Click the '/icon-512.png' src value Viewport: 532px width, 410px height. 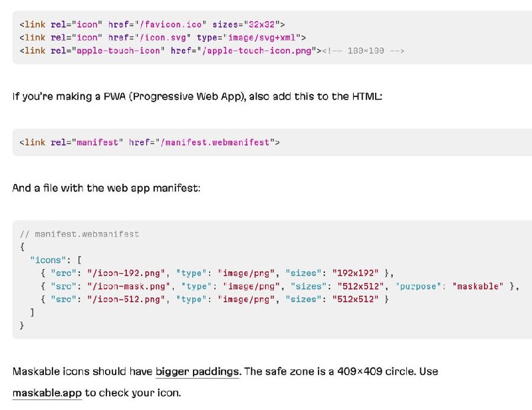126,299
